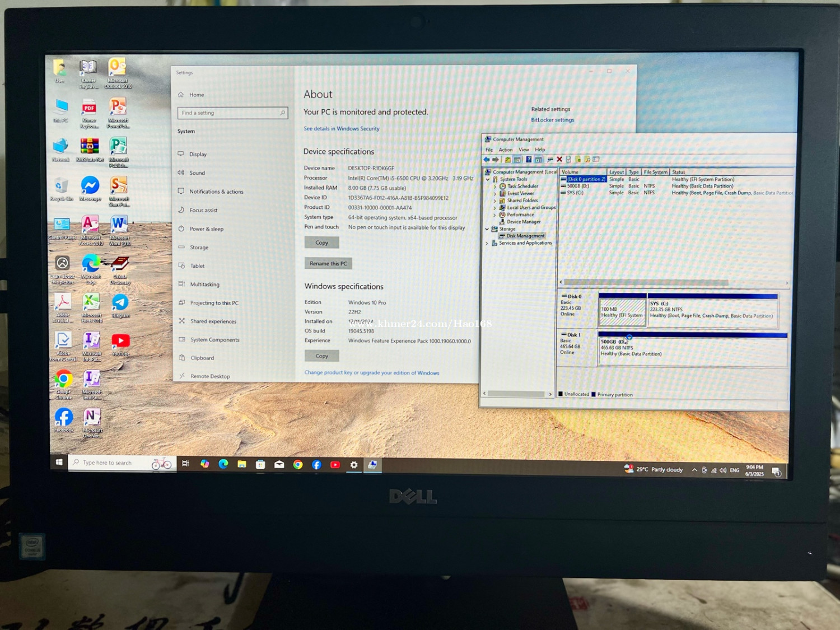The image size is (840, 630).
Task: Click Copy under Windows specifications
Action: [x=322, y=356]
